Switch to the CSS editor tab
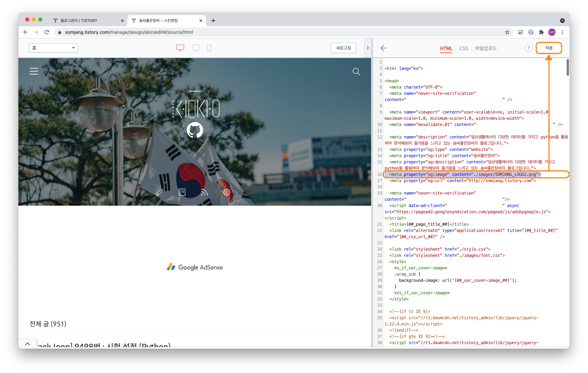Viewport: 588px width, 373px height. tap(463, 48)
